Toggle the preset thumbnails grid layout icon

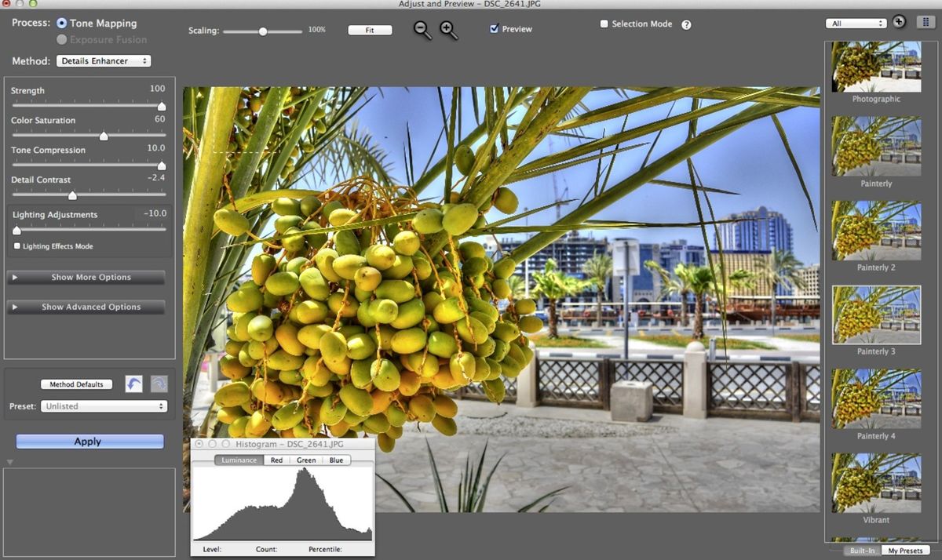click(926, 22)
